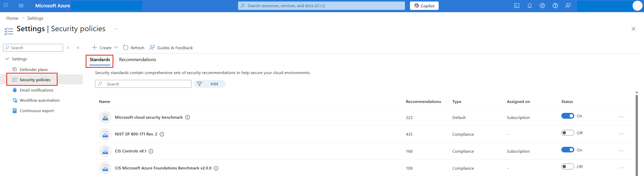Image resolution: width=644 pixels, height=176 pixels.
Task: Focus the sidebar menu search field
Action: click(x=33, y=48)
